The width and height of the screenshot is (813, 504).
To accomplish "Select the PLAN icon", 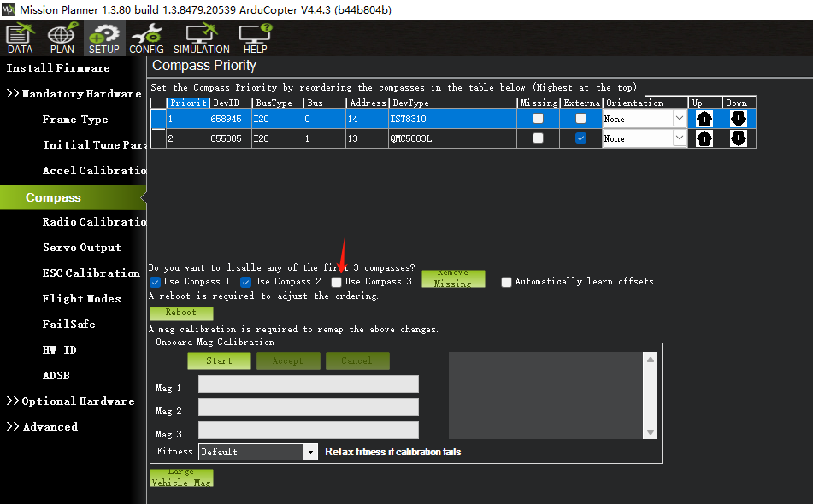I will coord(61,38).
